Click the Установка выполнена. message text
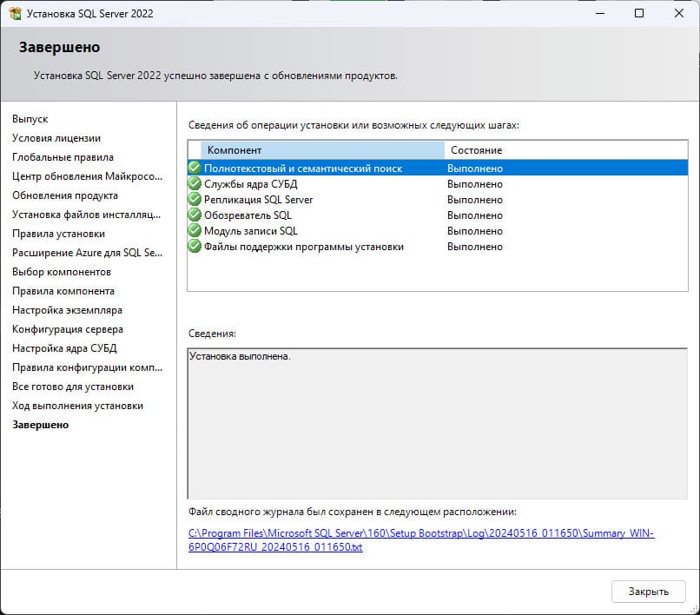 point(240,356)
